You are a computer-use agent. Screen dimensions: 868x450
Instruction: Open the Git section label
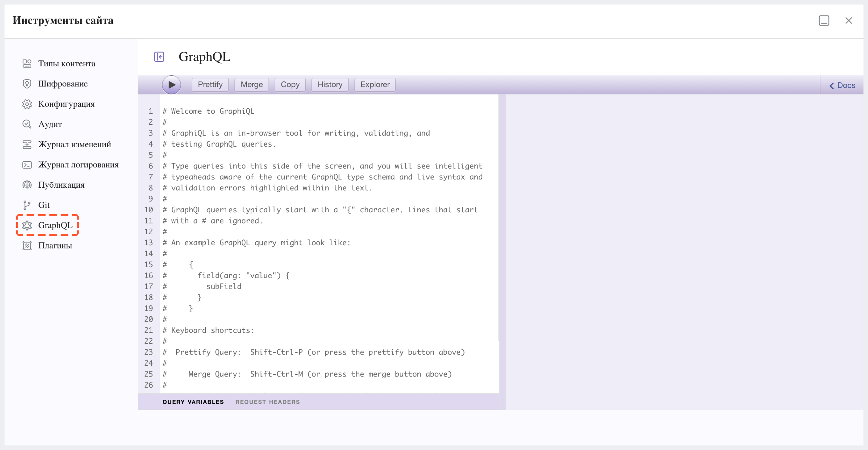[x=44, y=205]
